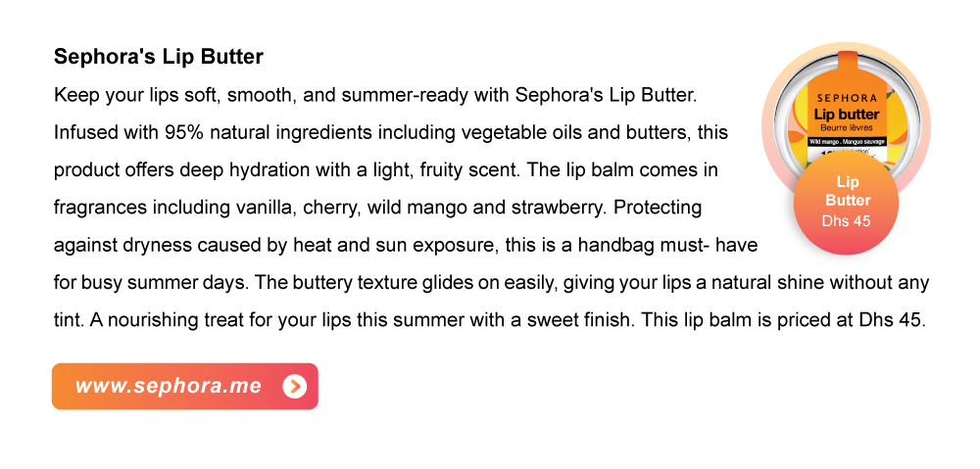Image resolution: width=980 pixels, height=469 pixels.
Task: Click the Wild mango label on tin
Action: (x=824, y=142)
